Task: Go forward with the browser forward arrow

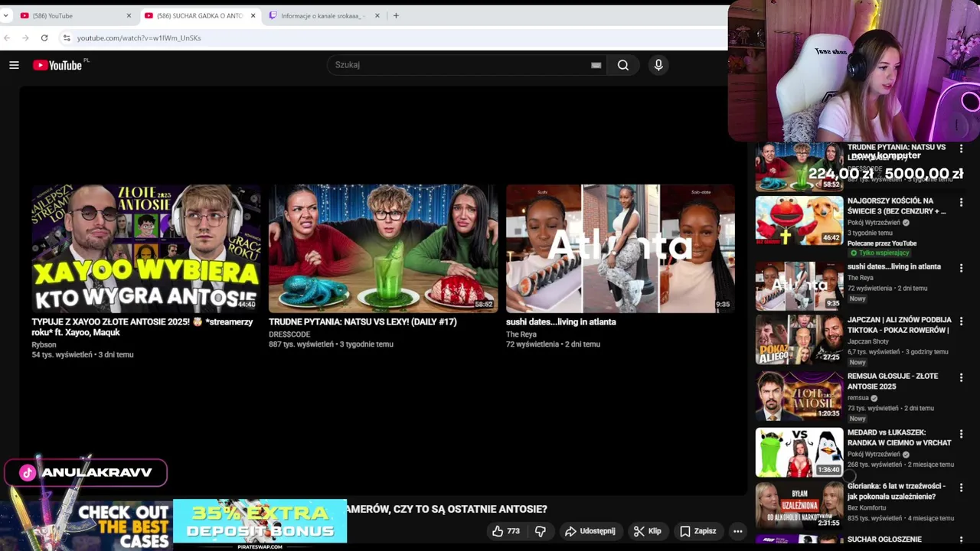Action: 25,37
